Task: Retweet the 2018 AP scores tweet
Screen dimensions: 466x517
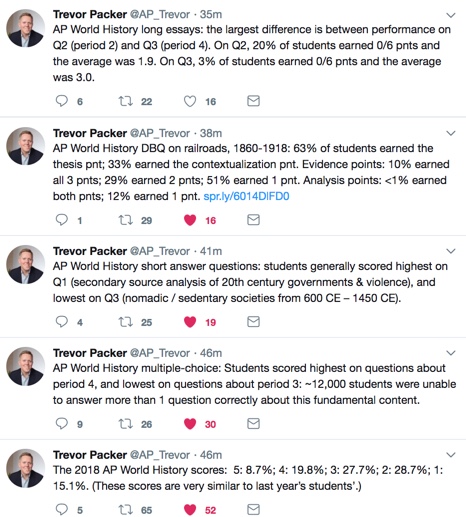Action: 126,510
